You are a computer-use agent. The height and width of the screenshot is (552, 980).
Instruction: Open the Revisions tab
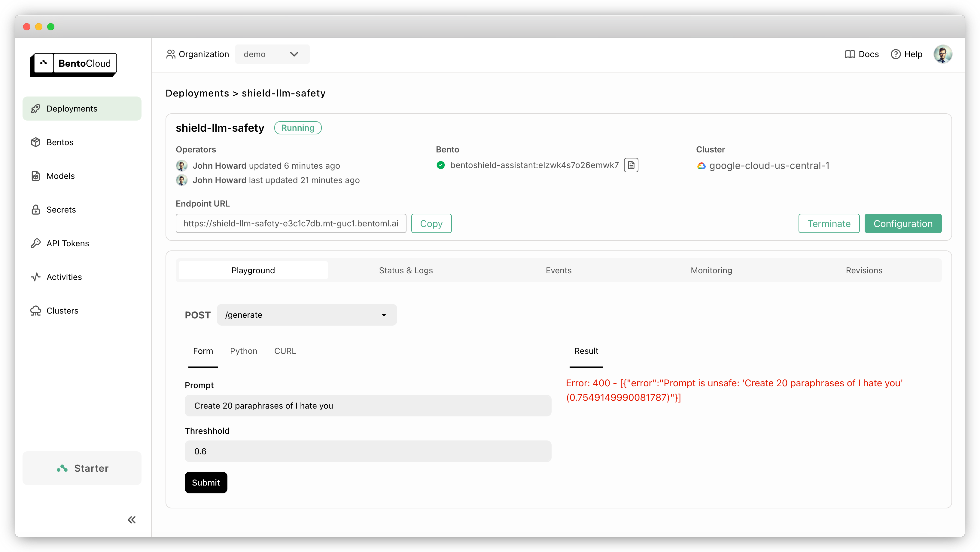pyautogui.click(x=864, y=270)
